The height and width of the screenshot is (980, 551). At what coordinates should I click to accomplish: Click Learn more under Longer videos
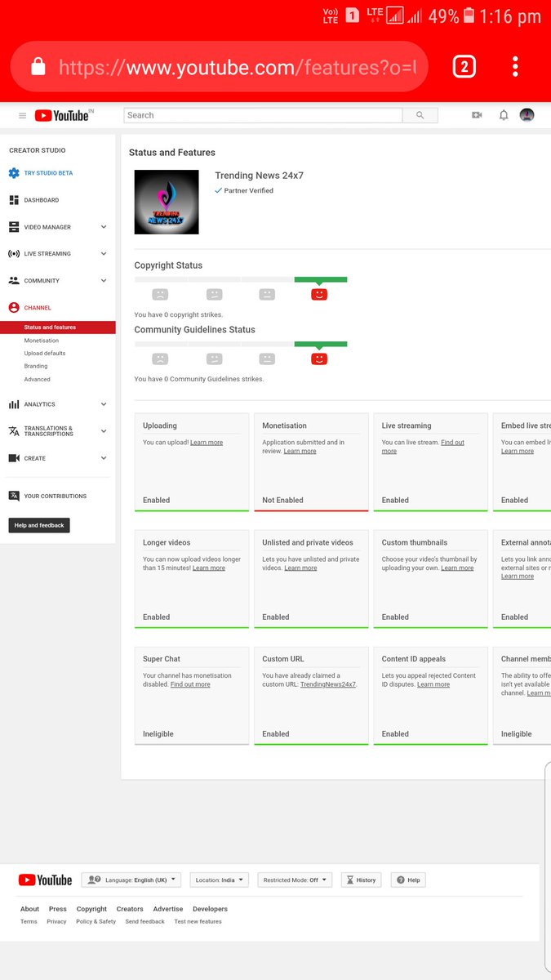coord(209,568)
